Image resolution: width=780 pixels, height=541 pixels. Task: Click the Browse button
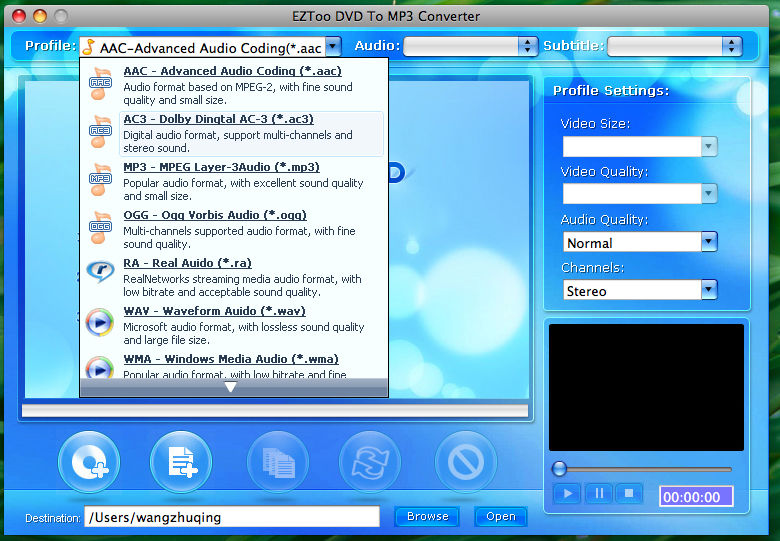[427, 517]
